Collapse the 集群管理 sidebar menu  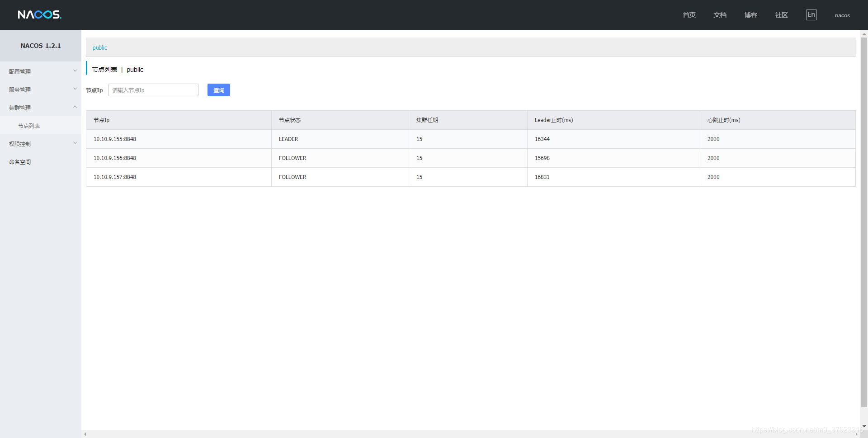(41, 108)
